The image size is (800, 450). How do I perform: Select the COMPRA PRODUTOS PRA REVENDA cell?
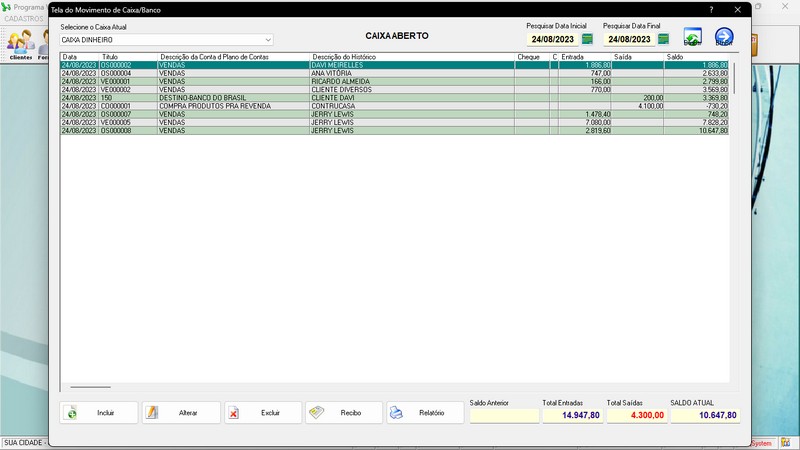click(x=234, y=106)
